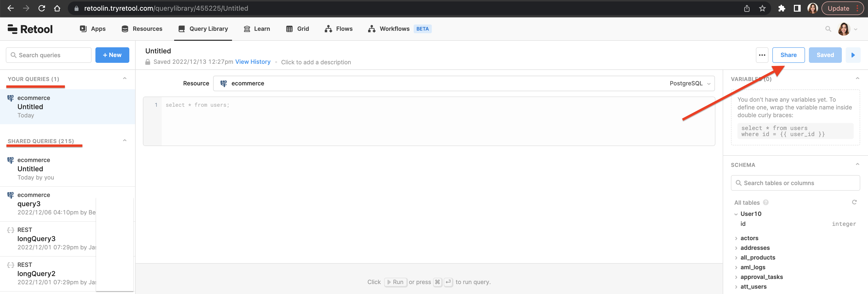Open the longQuery3 REST query
Image resolution: width=868 pixels, height=294 pixels.
(x=67, y=239)
